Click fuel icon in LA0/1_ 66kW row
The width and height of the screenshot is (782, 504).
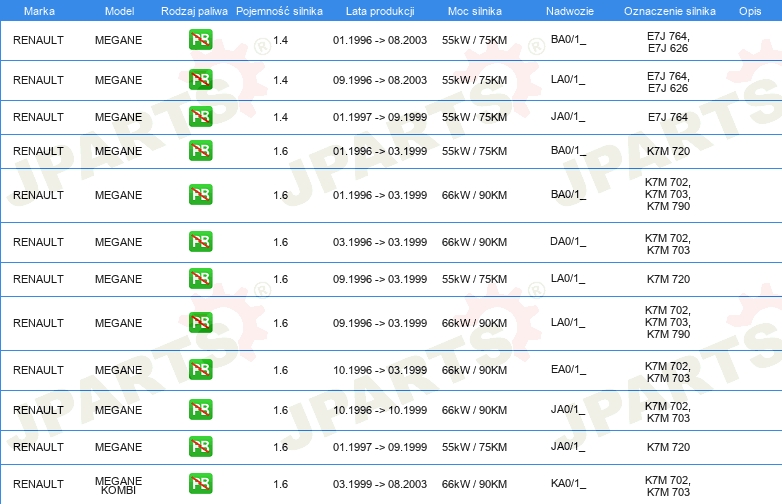point(200,322)
